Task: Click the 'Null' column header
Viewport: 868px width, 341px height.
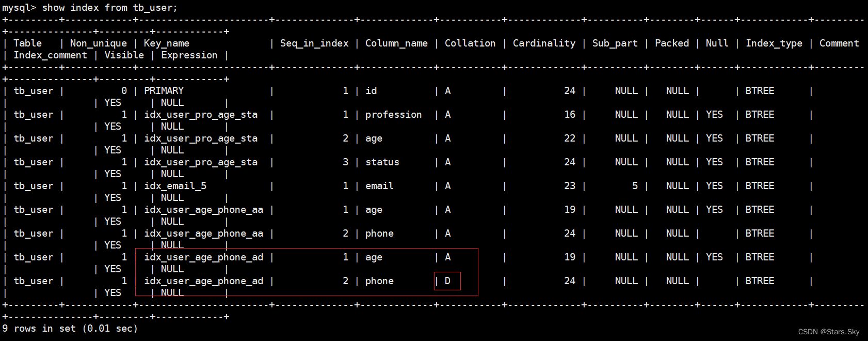Action: click(717, 43)
